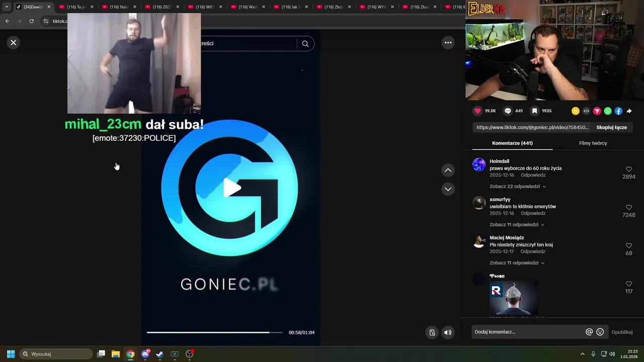Click site info icon in address bar
The height and width of the screenshot is (362, 644).
pyautogui.click(x=46, y=21)
